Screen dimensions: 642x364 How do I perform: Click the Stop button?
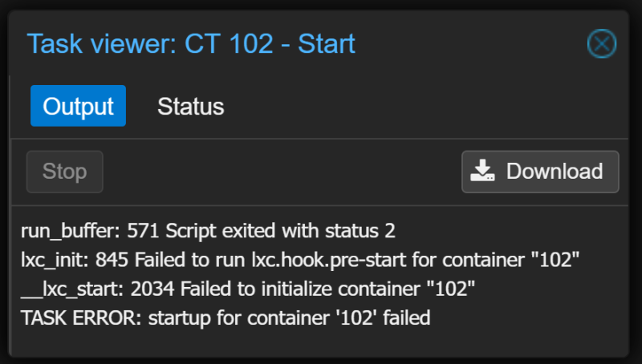tap(65, 172)
